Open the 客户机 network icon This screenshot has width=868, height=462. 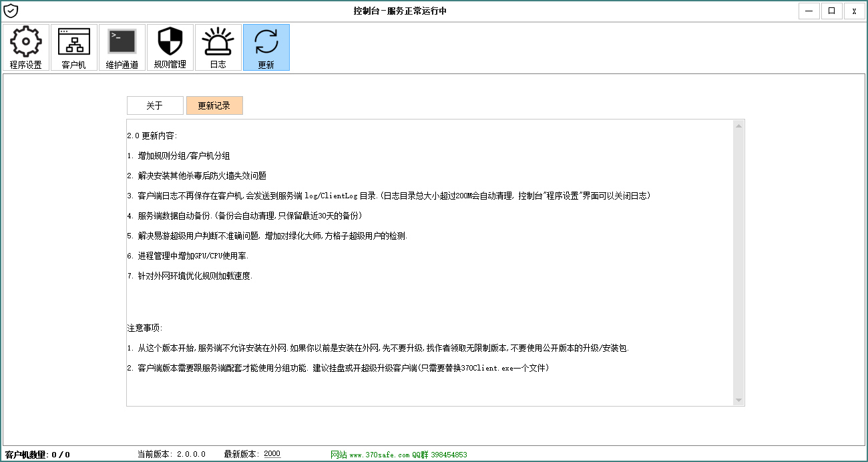coord(74,47)
